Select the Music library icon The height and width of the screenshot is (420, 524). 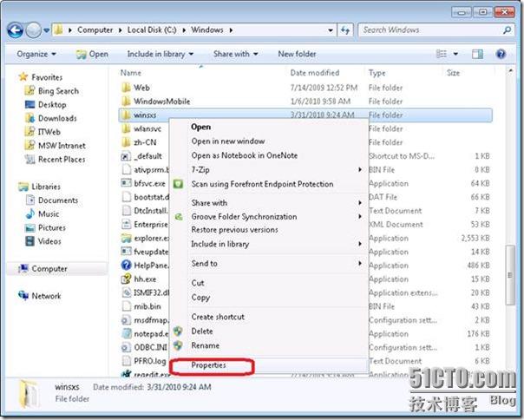tap(30, 213)
